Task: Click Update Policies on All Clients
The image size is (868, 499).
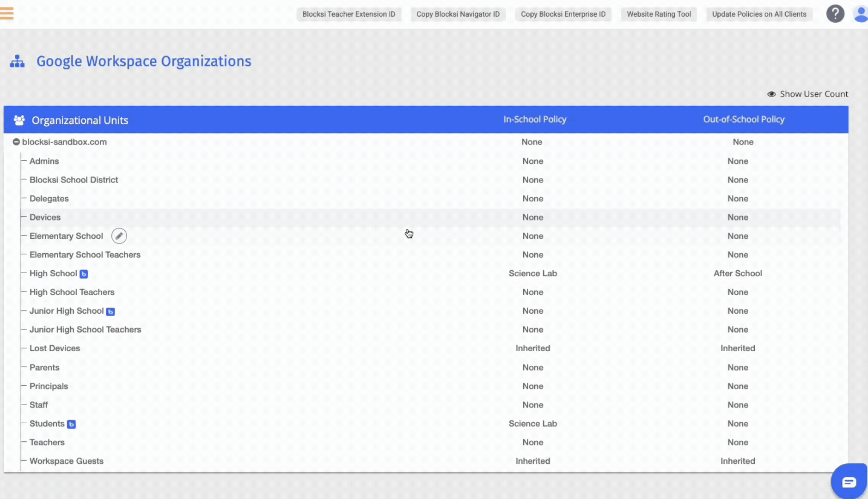Action: (759, 14)
